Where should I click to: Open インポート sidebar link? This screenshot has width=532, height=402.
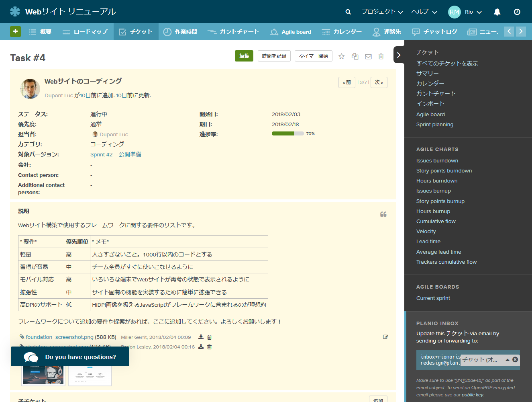[x=430, y=104]
